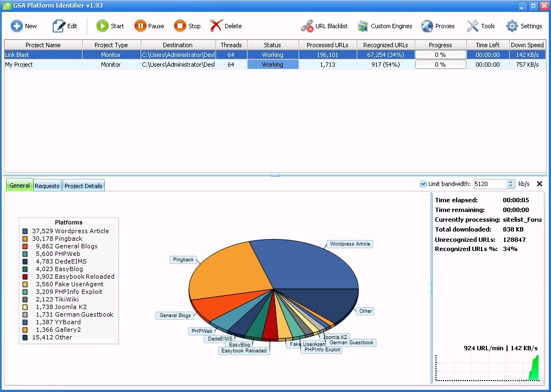Toggle the Limit bandwidth checkbox

pos(423,184)
